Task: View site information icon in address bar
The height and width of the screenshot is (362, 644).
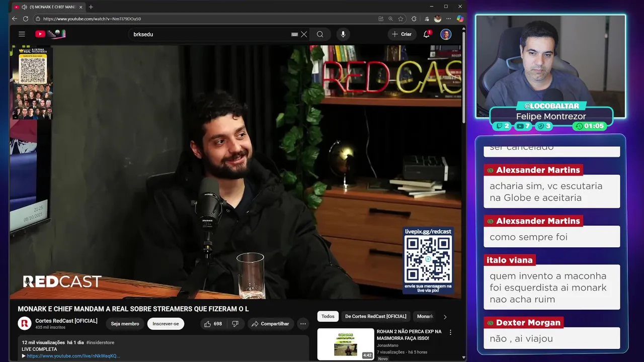Action: pos(38,19)
